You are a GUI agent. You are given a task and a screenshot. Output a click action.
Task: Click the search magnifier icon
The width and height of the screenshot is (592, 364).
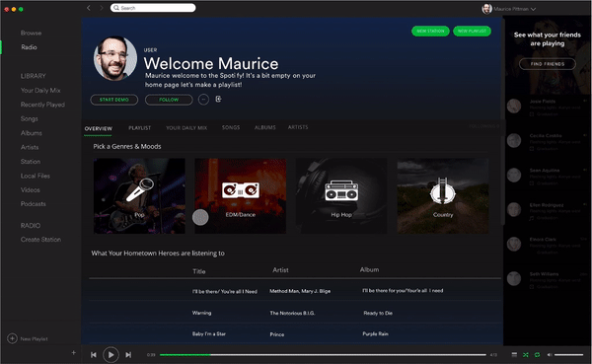click(116, 8)
